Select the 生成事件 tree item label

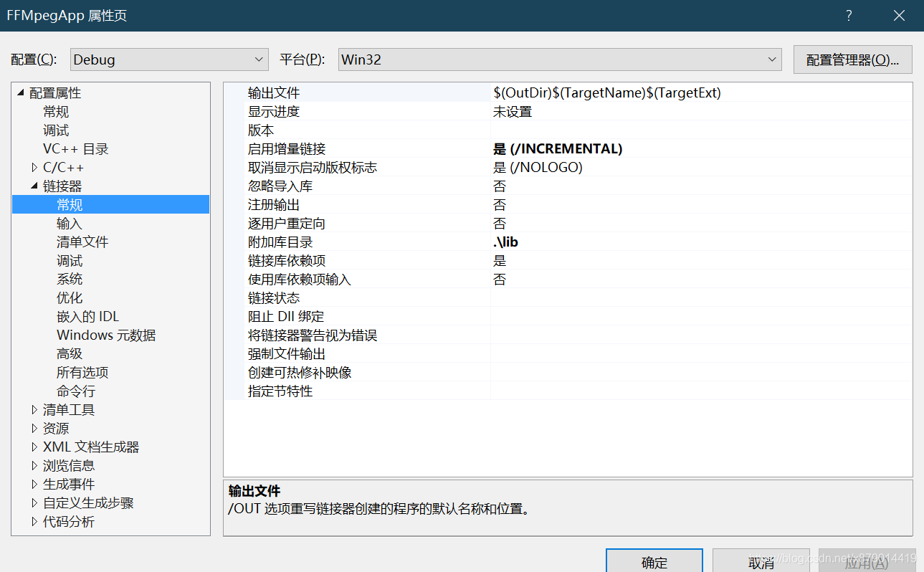69,484
